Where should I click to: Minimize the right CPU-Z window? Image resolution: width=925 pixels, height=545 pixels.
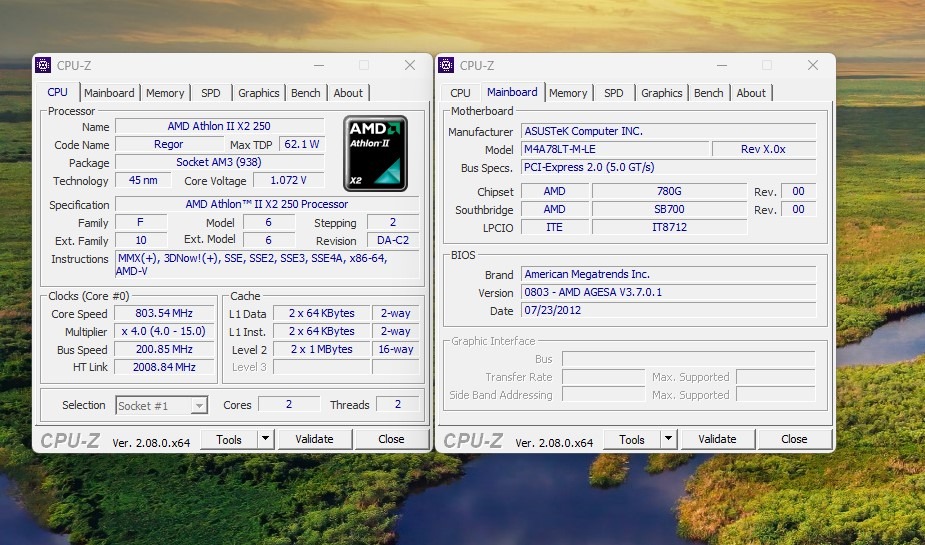pyautogui.click(x=721, y=65)
